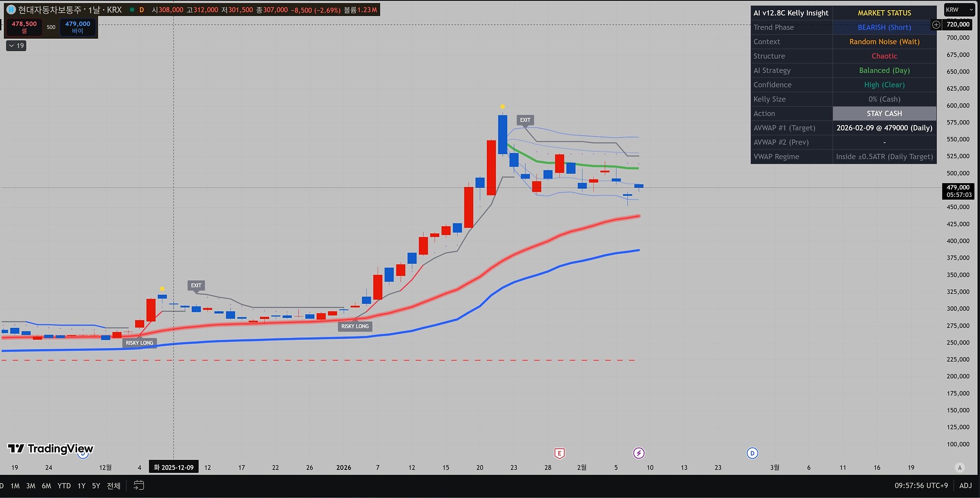Viewport: 980px width, 498px height.
Task: Click the Hyundai symbol logo icon
Action: coord(11,10)
